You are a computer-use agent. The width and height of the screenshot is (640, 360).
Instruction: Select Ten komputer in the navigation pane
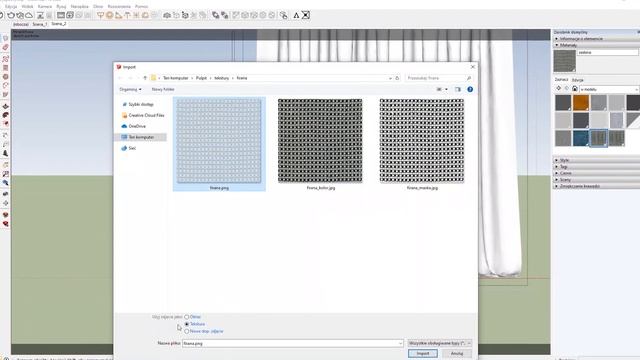[x=141, y=138]
